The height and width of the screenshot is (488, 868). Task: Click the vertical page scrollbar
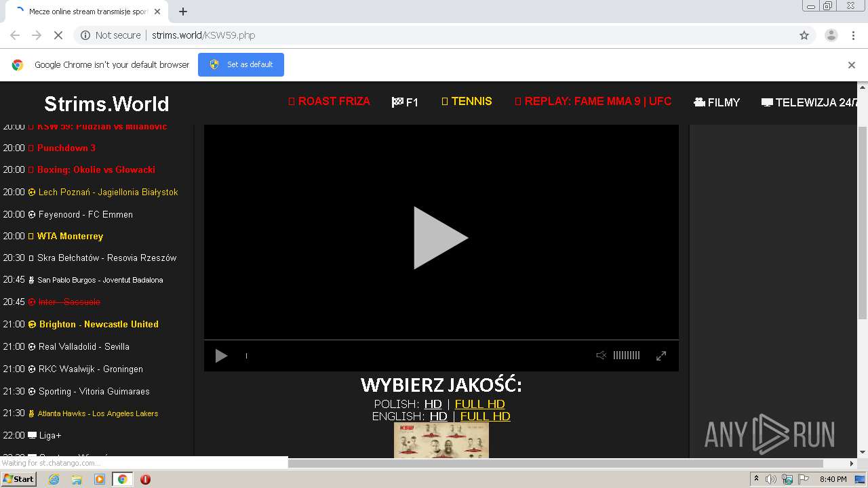tap(863, 222)
